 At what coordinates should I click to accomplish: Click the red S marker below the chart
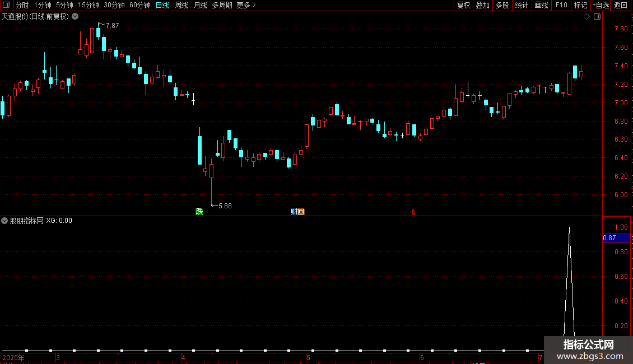coord(413,212)
